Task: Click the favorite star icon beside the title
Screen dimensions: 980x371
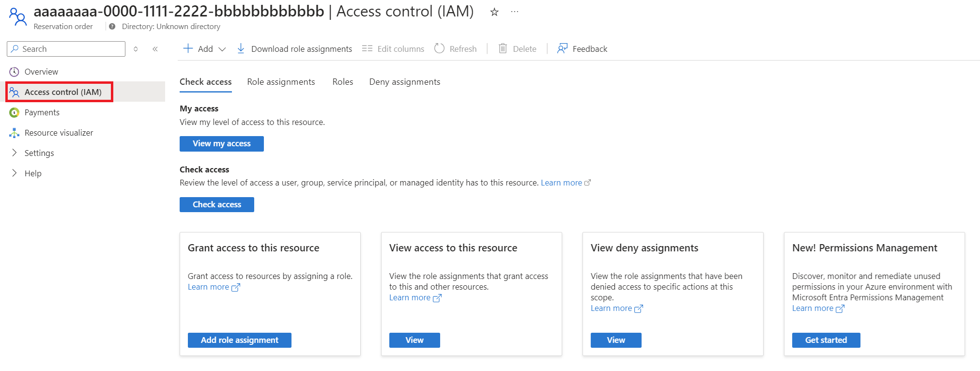Action: click(x=494, y=12)
